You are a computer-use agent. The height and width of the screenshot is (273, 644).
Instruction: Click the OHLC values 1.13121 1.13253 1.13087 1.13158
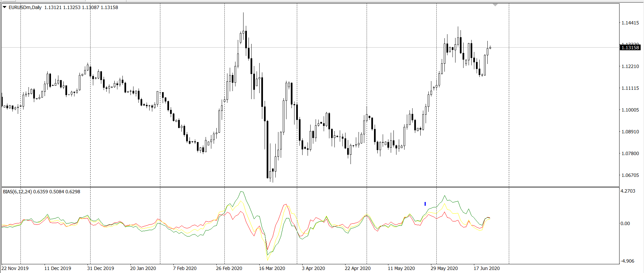point(81,7)
